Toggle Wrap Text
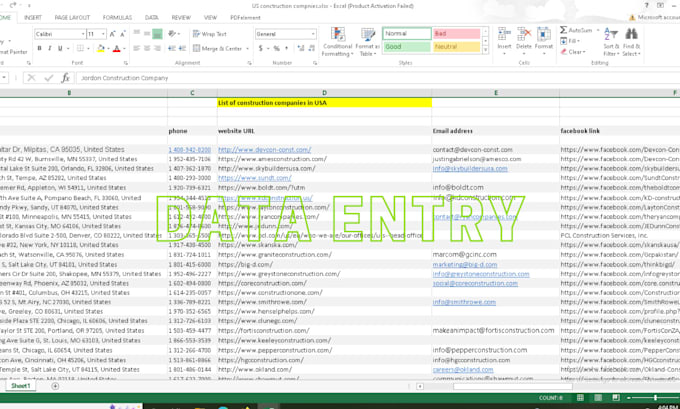 coord(209,34)
